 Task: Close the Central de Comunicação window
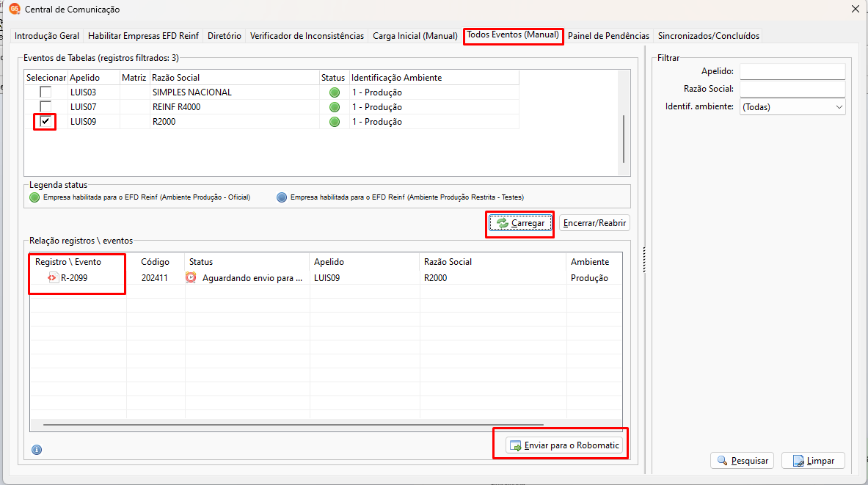click(x=856, y=9)
